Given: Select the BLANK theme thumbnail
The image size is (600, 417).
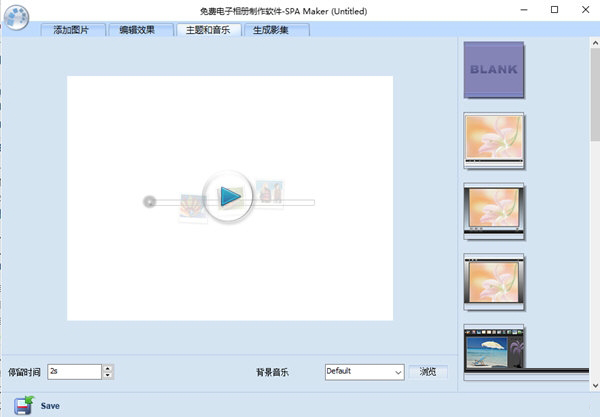Looking at the screenshot, I should [494, 70].
